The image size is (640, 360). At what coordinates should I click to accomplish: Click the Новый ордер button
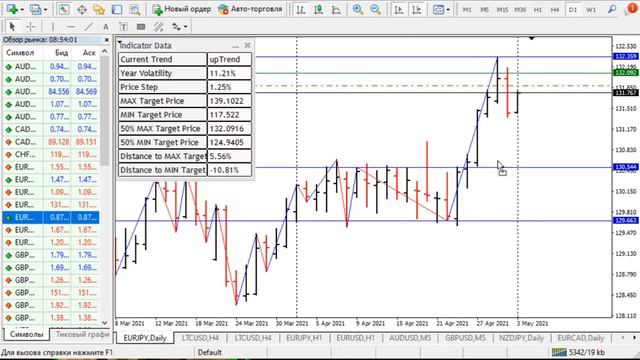pos(182,9)
